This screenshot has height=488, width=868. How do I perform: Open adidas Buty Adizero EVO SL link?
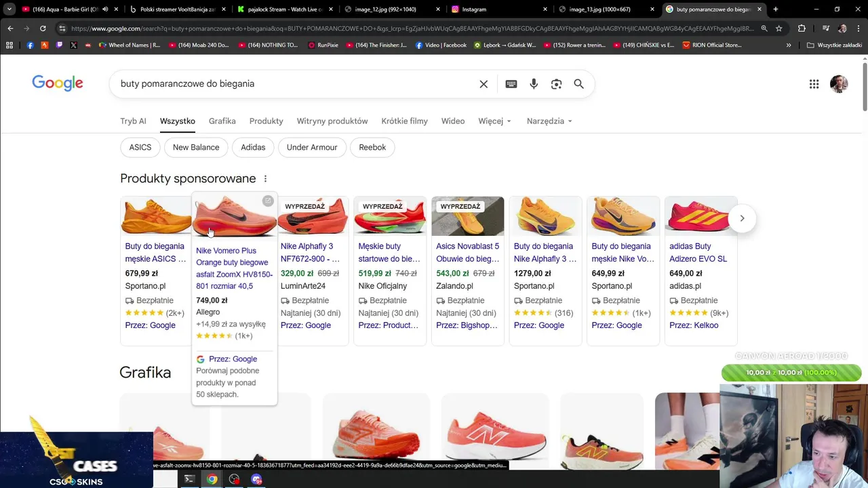(x=698, y=253)
